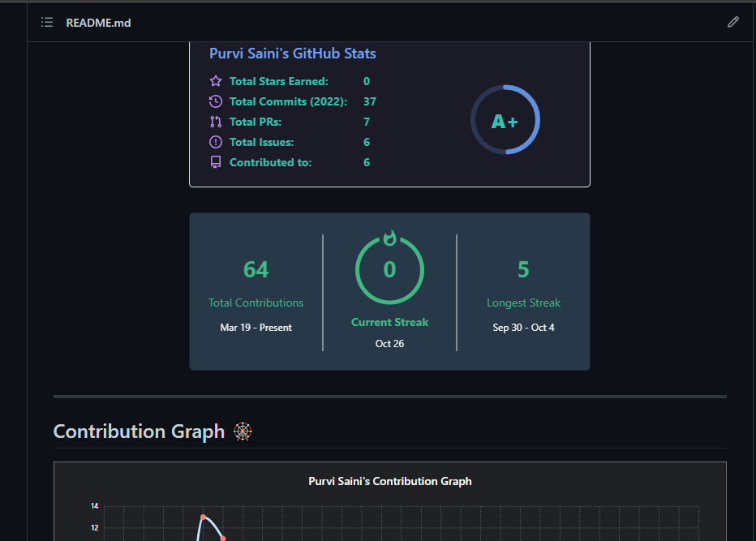This screenshot has width=756, height=541.
Task: Click the Total Commits (2022) label
Action: point(288,101)
